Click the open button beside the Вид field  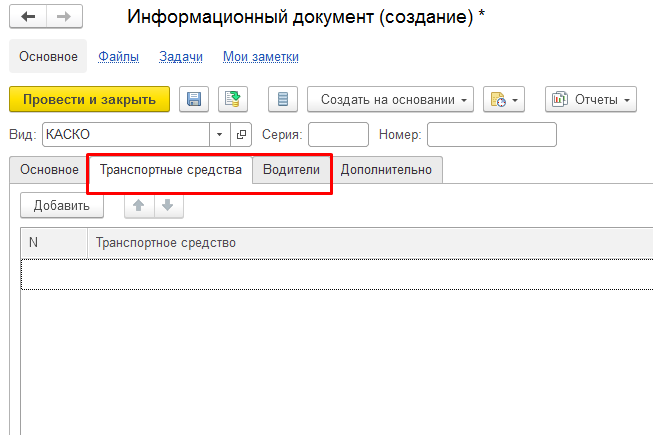[242, 134]
